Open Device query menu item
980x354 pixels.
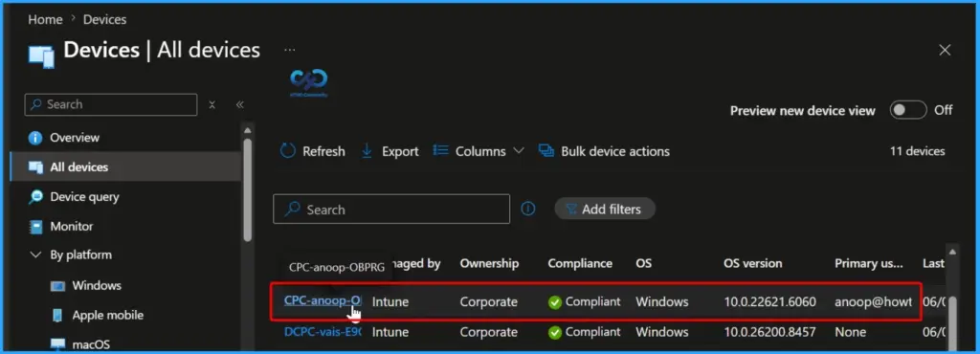[x=84, y=197]
